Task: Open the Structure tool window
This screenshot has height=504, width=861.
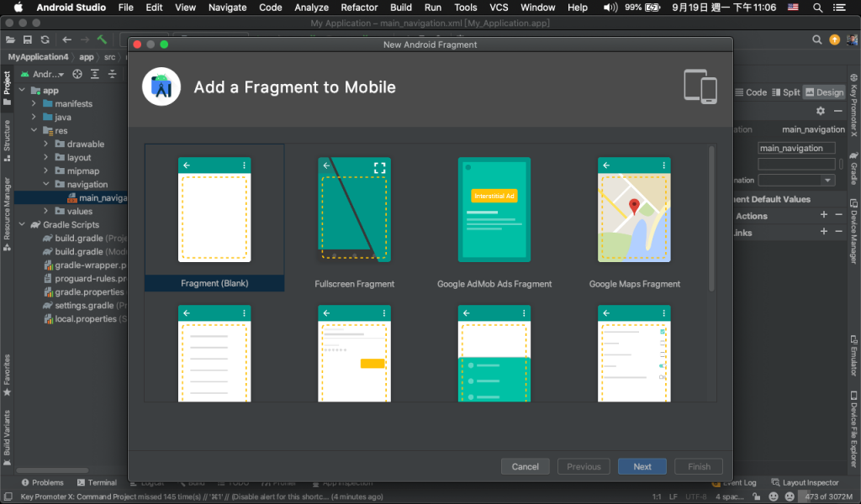Action: [7, 141]
